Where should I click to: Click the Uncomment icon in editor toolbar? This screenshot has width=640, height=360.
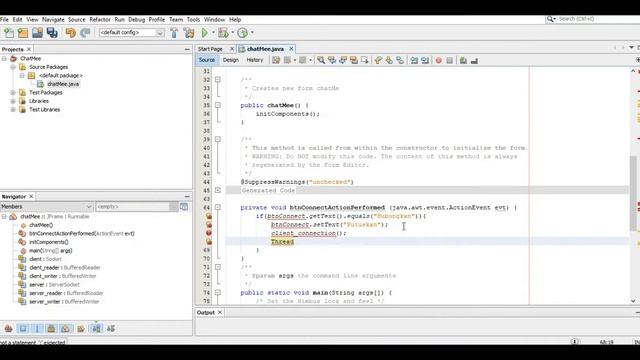(474, 60)
